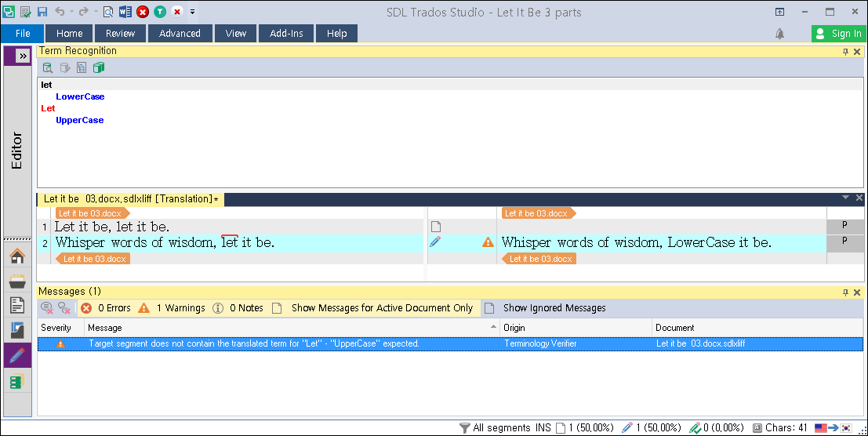Click the delete message icon in Messages toolbar

48,307
